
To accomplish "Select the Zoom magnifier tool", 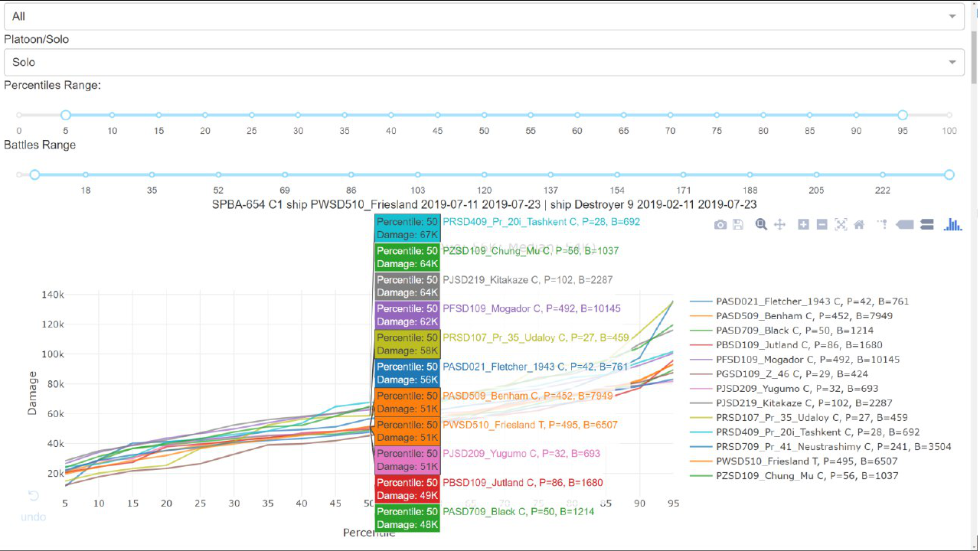I will (761, 224).
